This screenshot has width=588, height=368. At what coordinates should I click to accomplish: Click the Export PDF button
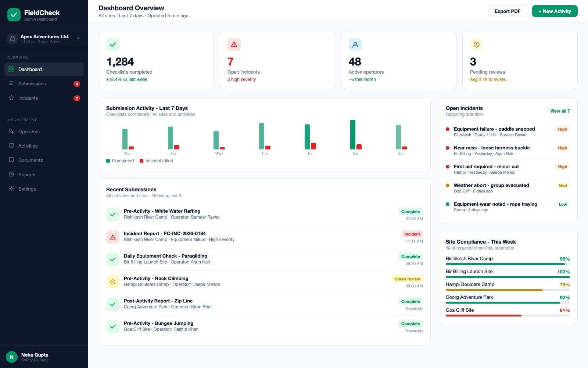pyautogui.click(x=508, y=11)
